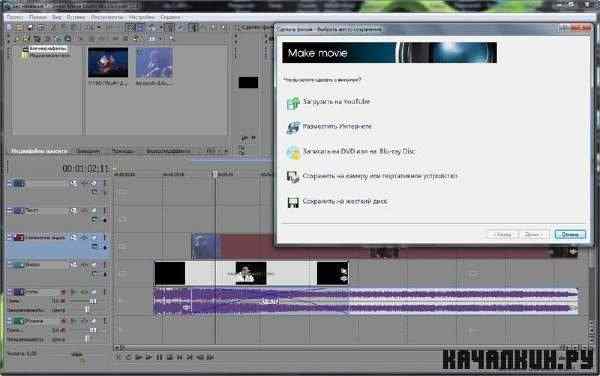
Task: Choose the save to hard drive icon
Action: click(293, 202)
